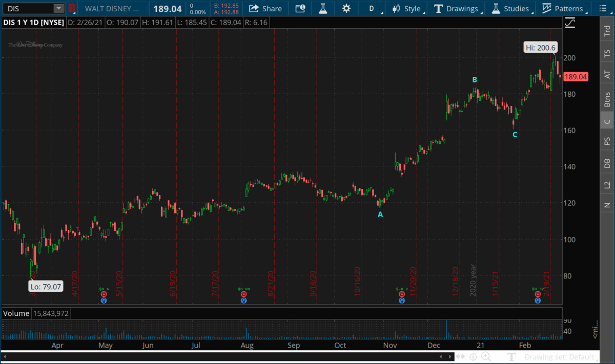Viewport: 615px width, 364px height.
Task: Click the zoom magnifier icon at bottom
Action: [x=486, y=356]
